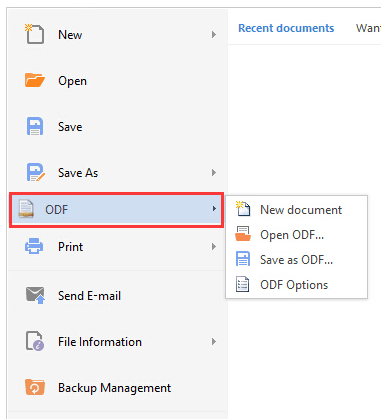Select New document in ODF submenu
The width and height of the screenshot is (381, 419).
[297, 209]
